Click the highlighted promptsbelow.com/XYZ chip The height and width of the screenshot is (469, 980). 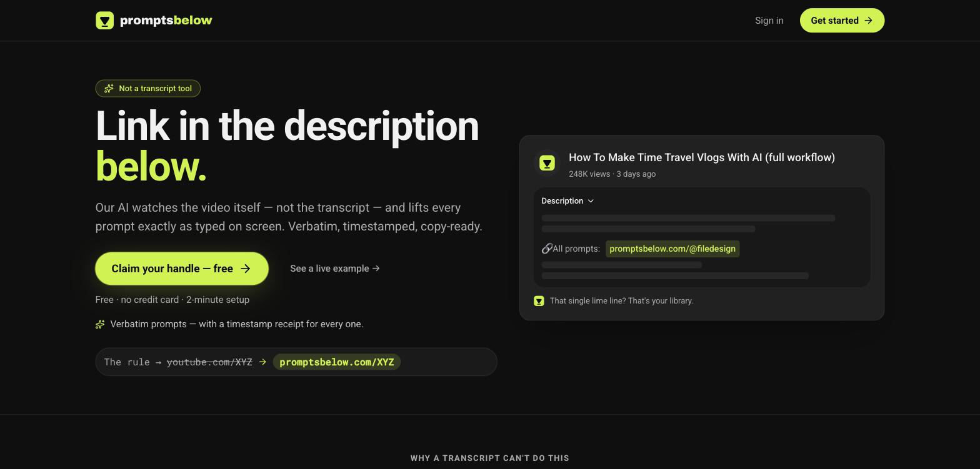coord(337,362)
